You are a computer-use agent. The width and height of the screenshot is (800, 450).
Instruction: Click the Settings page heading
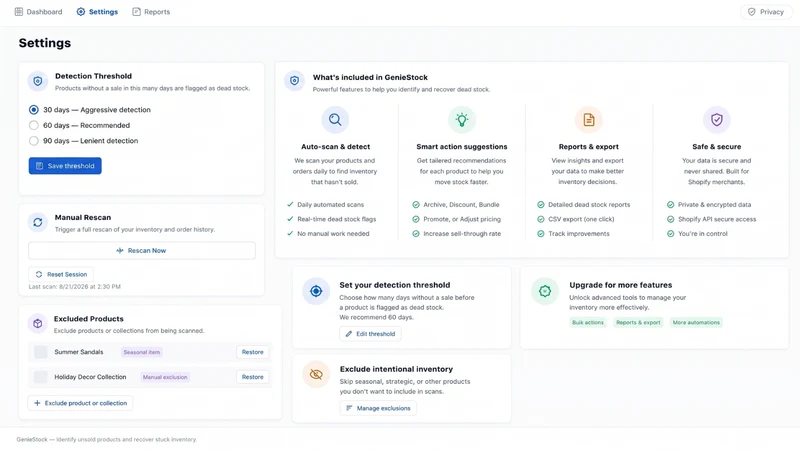tap(45, 43)
